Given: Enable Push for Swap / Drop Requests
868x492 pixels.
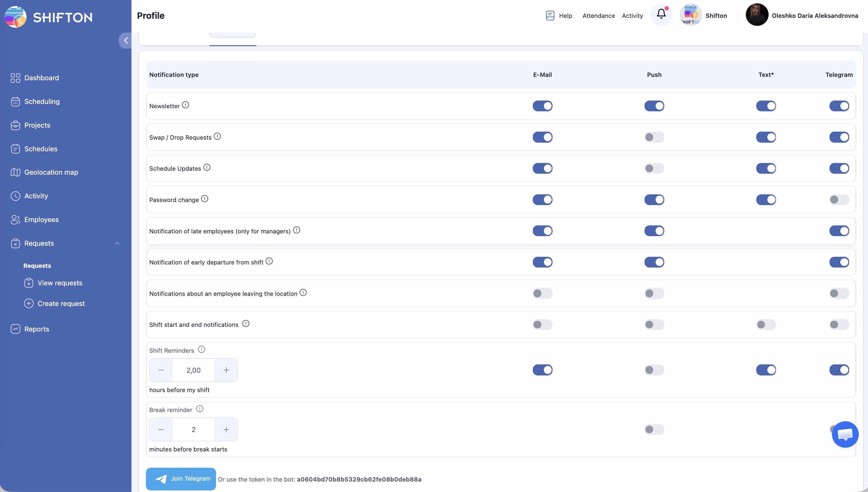Looking at the screenshot, I should point(654,137).
